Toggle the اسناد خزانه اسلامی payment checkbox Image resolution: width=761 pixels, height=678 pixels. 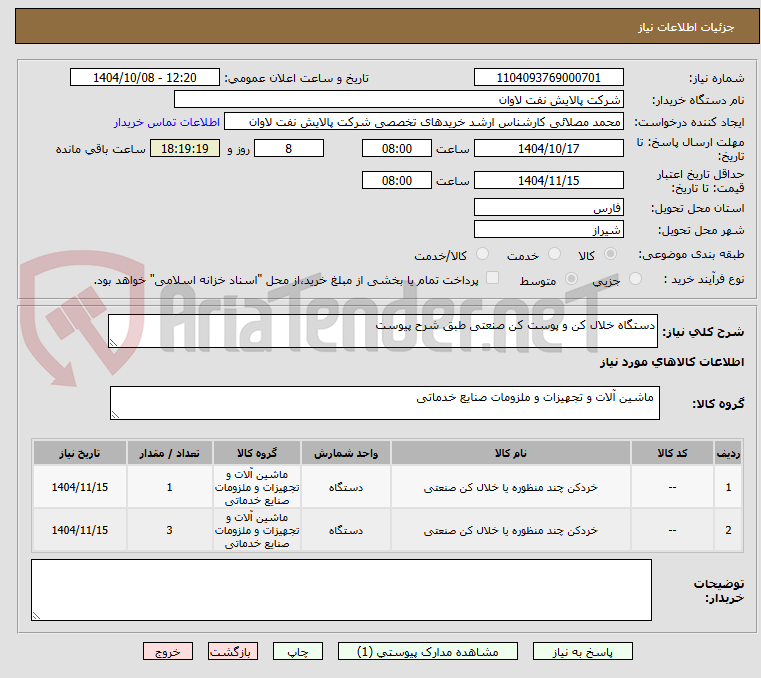(492, 278)
